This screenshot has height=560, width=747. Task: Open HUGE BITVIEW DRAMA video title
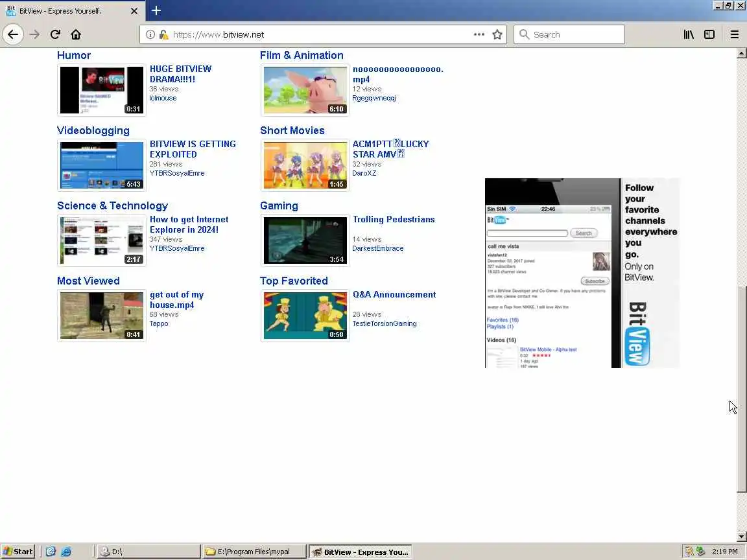coord(180,74)
